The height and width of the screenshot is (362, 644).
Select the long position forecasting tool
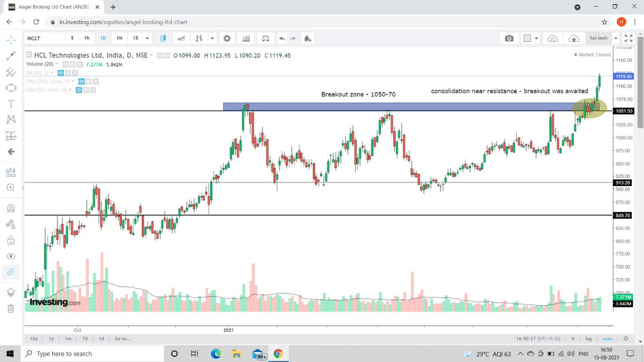point(11,136)
